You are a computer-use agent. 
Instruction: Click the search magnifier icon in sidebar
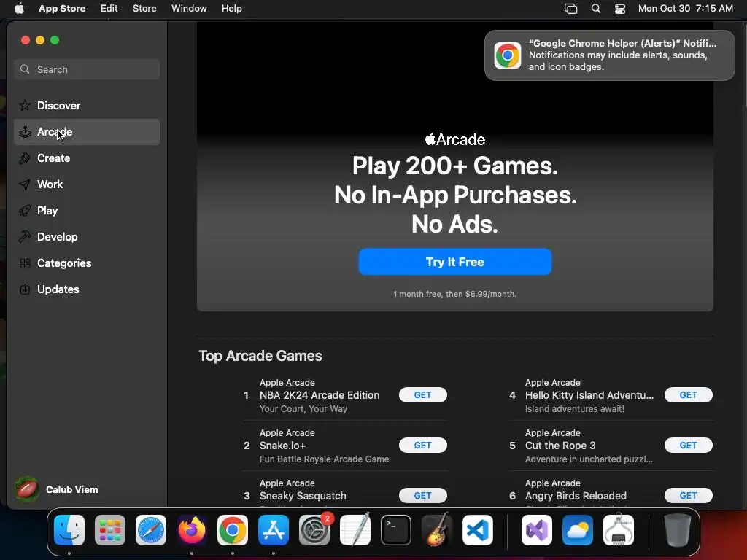click(x=25, y=69)
